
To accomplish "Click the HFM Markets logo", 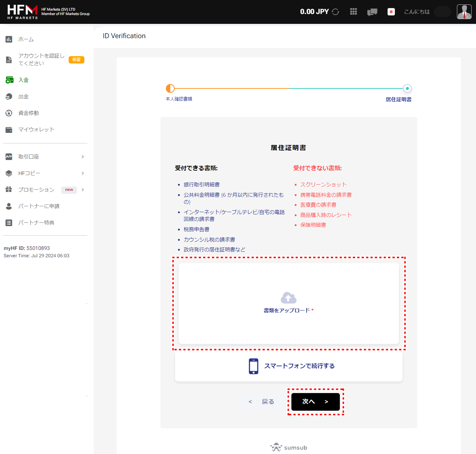I will click(x=22, y=12).
